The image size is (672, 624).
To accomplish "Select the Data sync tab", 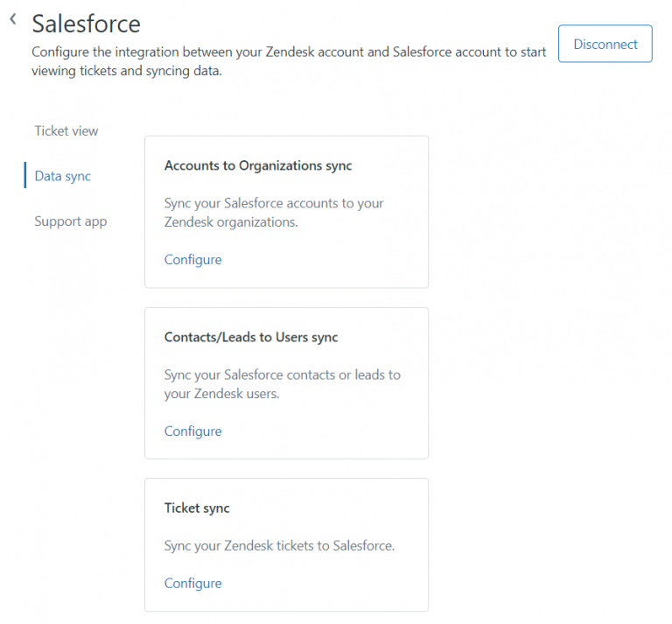I will pos(63,177).
